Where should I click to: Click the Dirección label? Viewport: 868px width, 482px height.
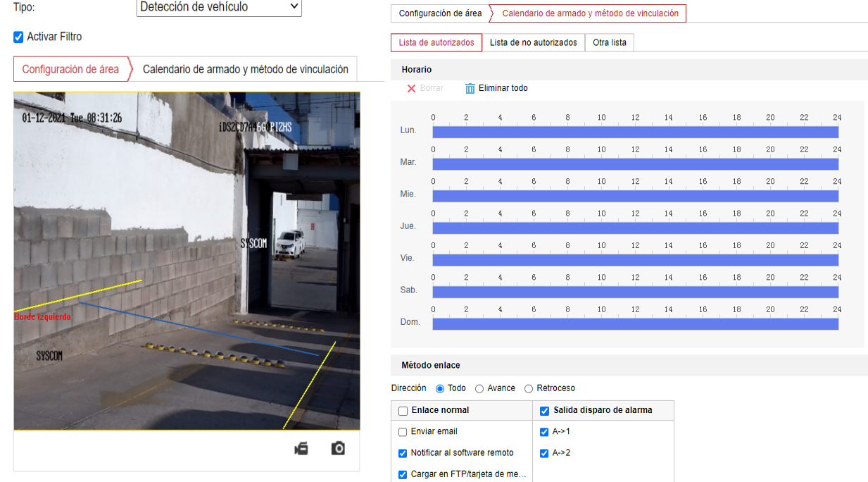[x=409, y=388]
